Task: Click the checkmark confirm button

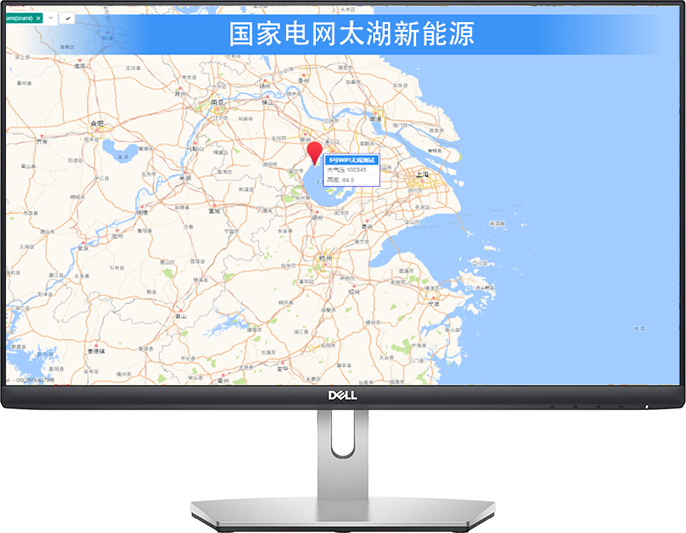Action: (67, 18)
